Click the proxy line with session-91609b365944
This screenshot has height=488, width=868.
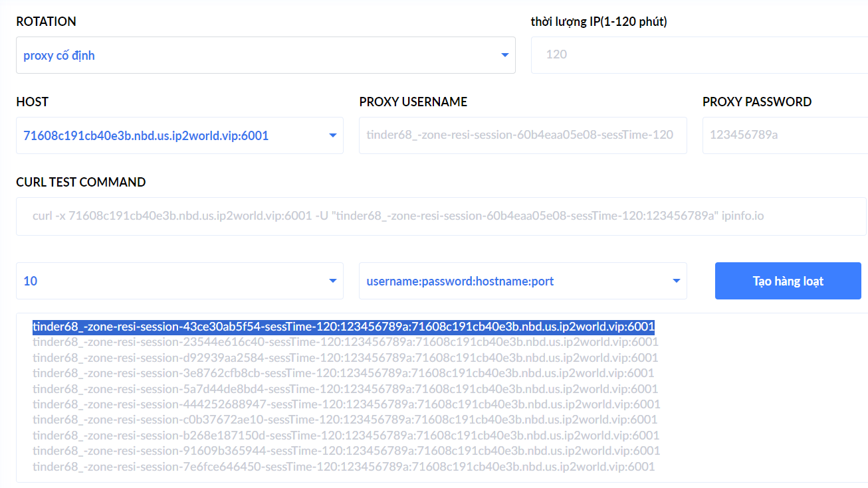(x=346, y=451)
